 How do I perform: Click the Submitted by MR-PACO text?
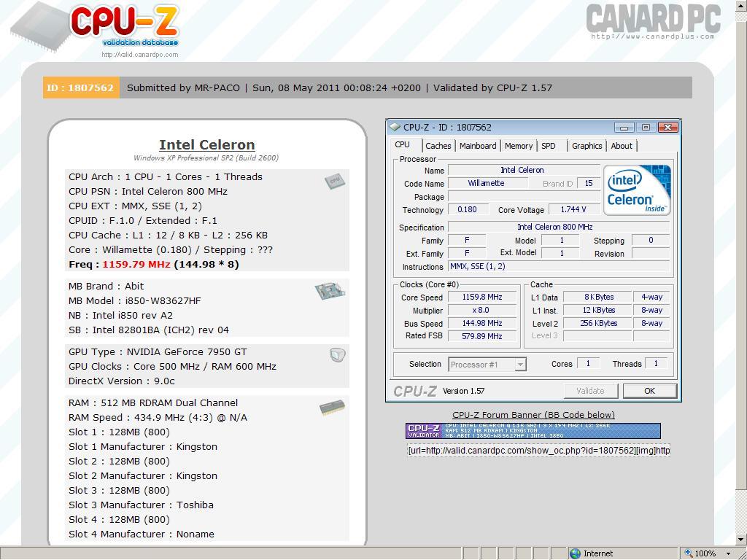(x=183, y=87)
